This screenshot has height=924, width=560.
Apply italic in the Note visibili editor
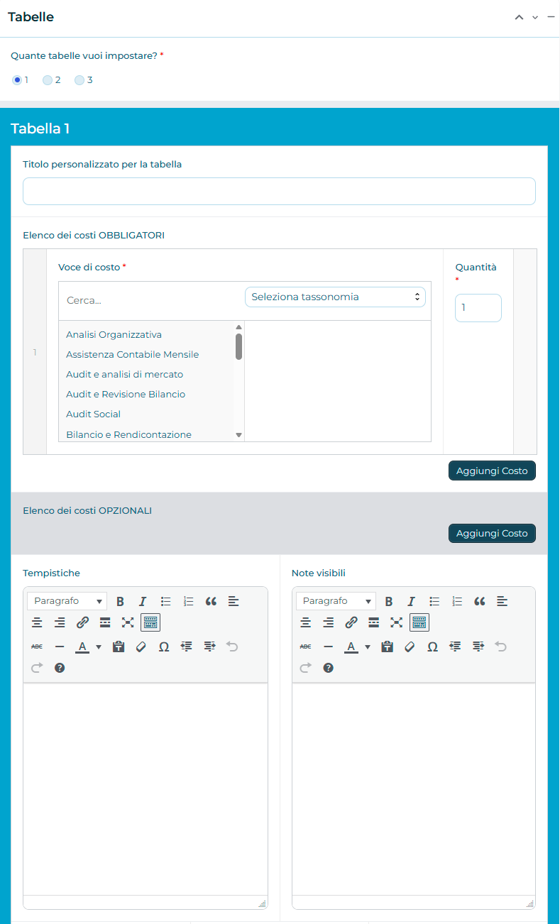pos(411,601)
